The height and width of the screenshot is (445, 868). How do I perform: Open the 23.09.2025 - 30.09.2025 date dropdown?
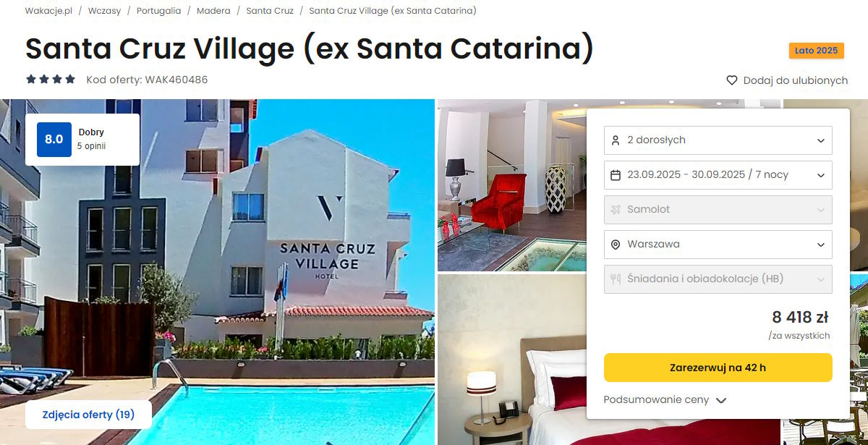pyautogui.click(x=718, y=175)
